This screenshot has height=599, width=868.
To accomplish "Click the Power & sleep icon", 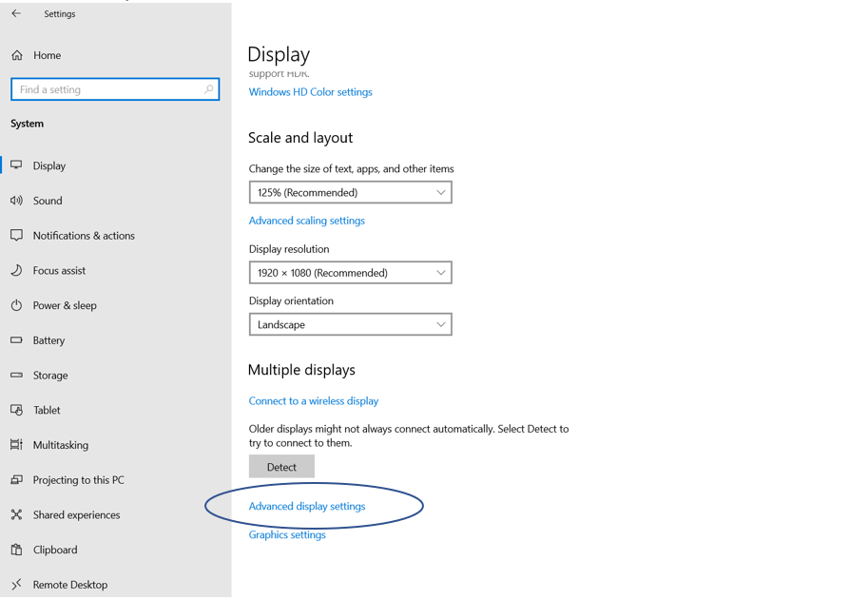I will point(17,305).
